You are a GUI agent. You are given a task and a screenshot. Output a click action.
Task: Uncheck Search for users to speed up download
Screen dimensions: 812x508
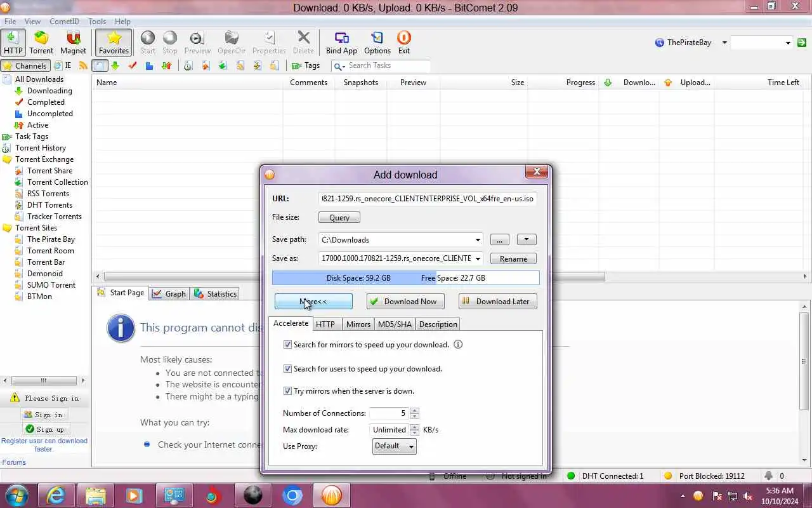coord(287,368)
